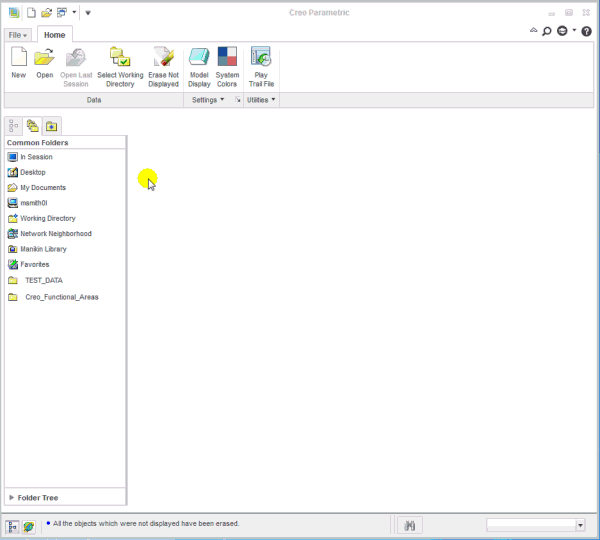Open Customize Quick Access Toolbar arrow
This screenshot has height=540, width=600.
pyautogui.click(x=88, y=13)
